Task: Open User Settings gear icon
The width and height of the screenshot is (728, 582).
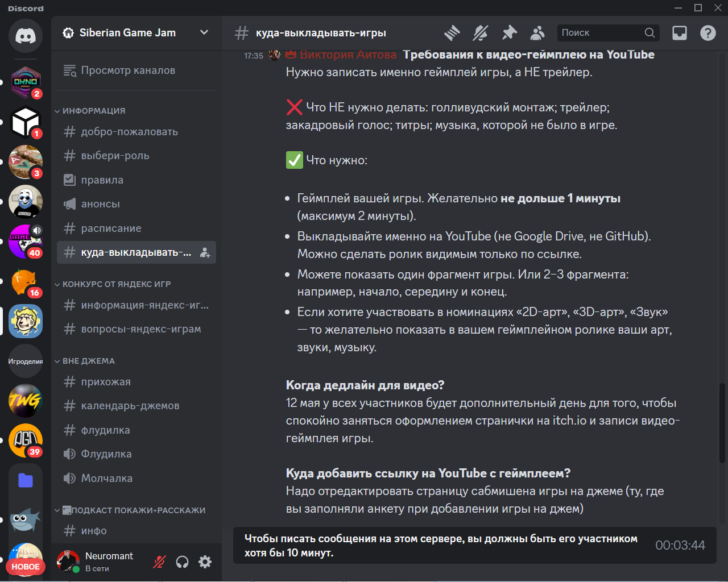Action: (x=205, y=562)
